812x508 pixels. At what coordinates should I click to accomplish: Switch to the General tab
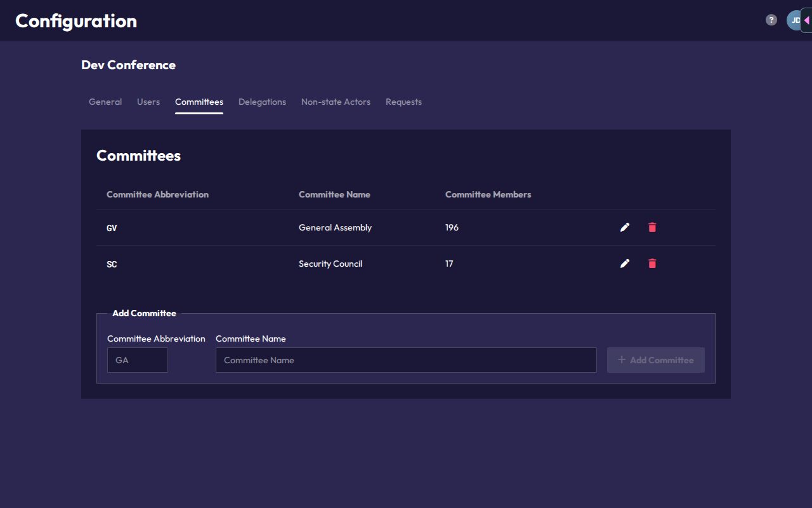click(105, 102)
